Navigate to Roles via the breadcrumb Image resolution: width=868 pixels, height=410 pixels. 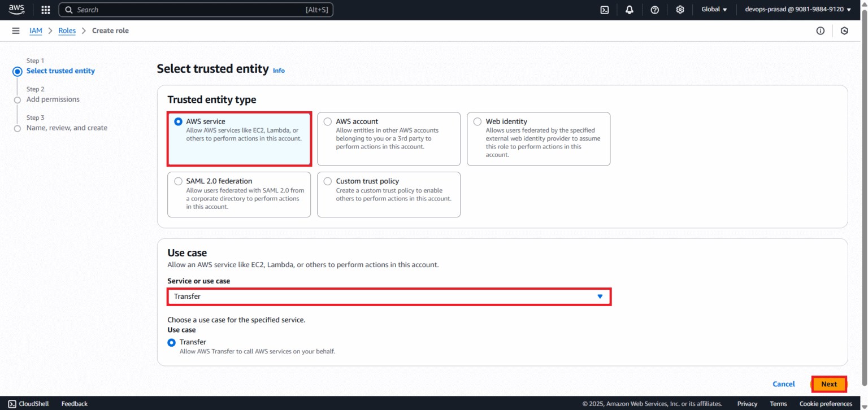(x=67, y=30)
